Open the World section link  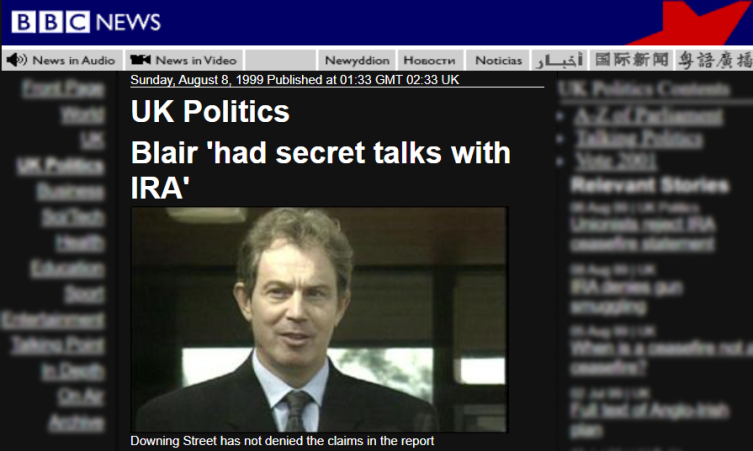click(x=82, y=115)
